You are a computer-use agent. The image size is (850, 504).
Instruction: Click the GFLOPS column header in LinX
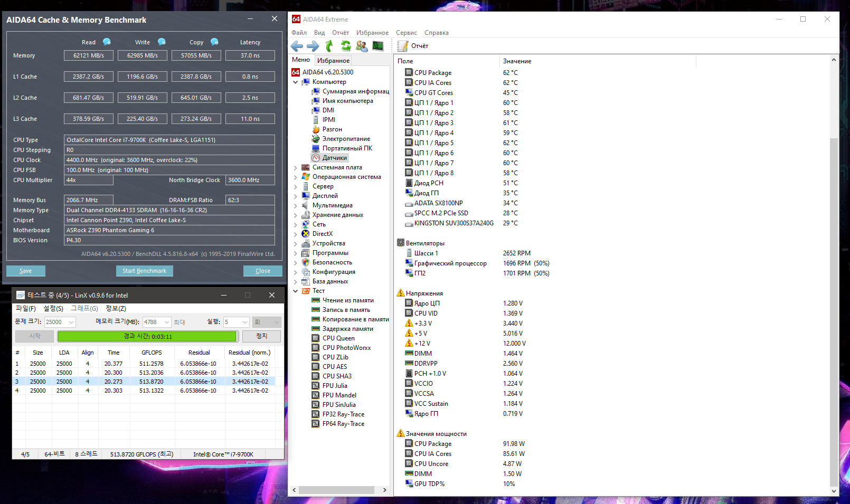[x=152, y=353]
